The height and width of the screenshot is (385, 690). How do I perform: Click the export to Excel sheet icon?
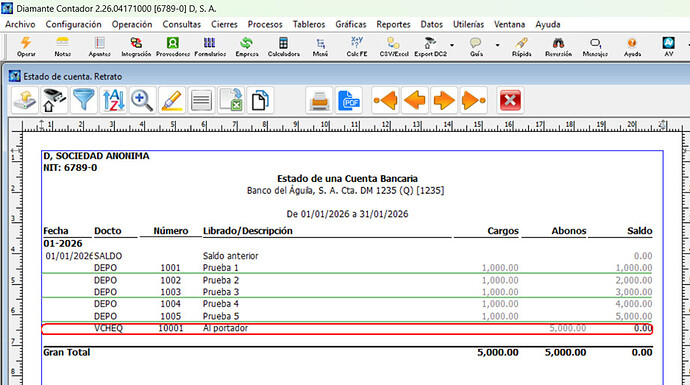(231, 100)
